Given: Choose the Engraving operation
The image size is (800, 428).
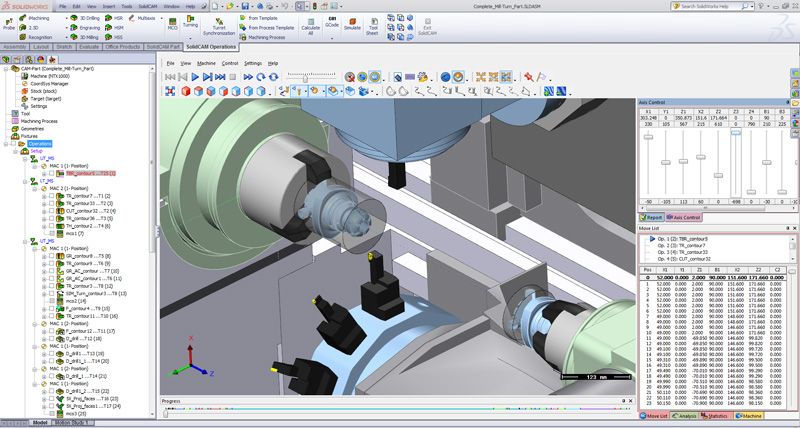Looking at the screenshot, I should click(85, 28).
